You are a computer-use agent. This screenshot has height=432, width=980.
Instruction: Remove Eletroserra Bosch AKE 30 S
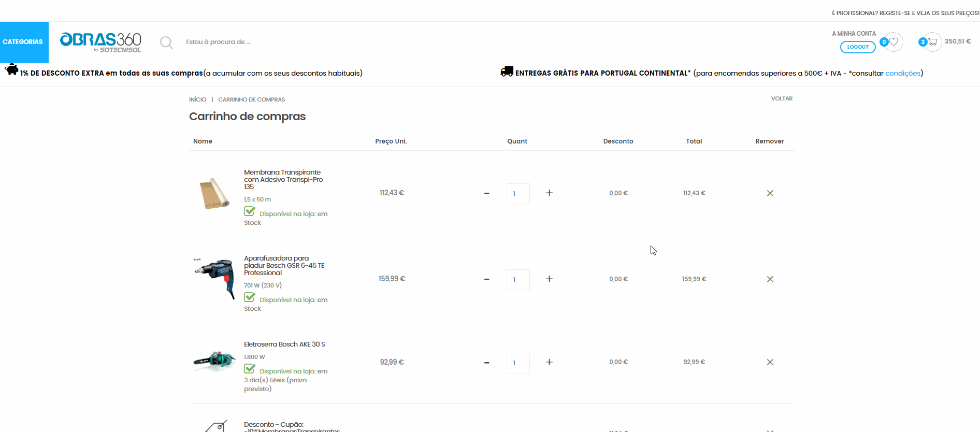click(770, 362)
